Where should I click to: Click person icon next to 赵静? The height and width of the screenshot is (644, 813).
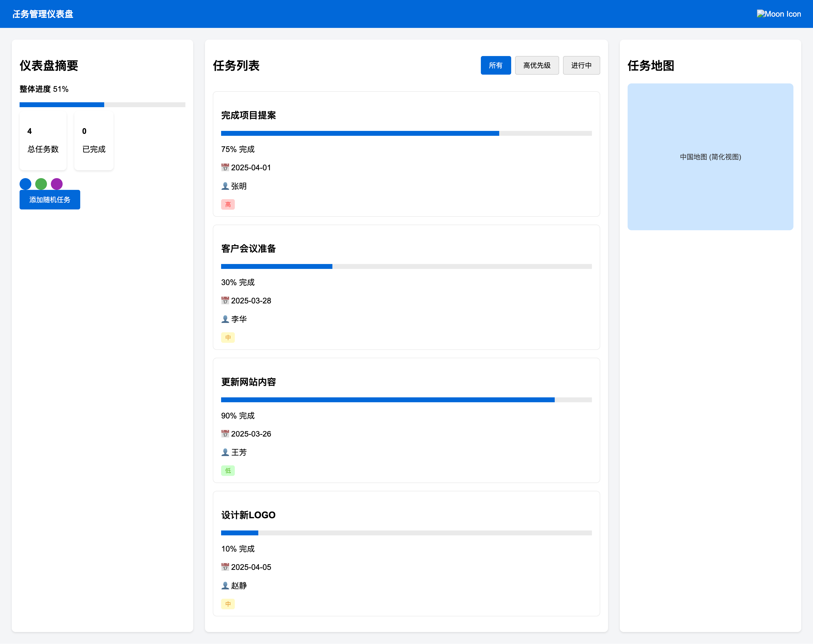pos(225,585)
